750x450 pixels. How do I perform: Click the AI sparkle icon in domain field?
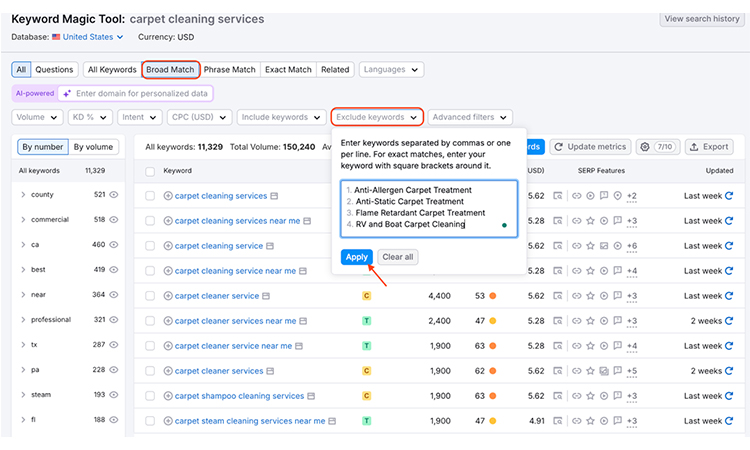[x=67, y=93]
